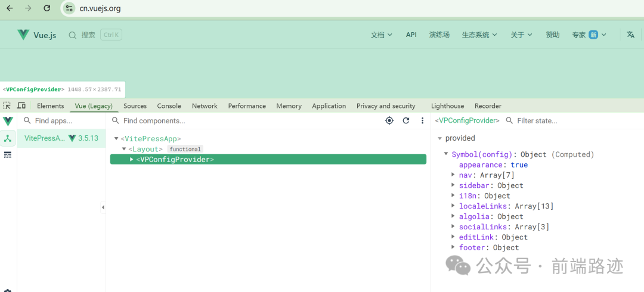Open the timeline icon in the Vue sidebar
Viewport: 644px width, 292px height.
pos(8,155)
